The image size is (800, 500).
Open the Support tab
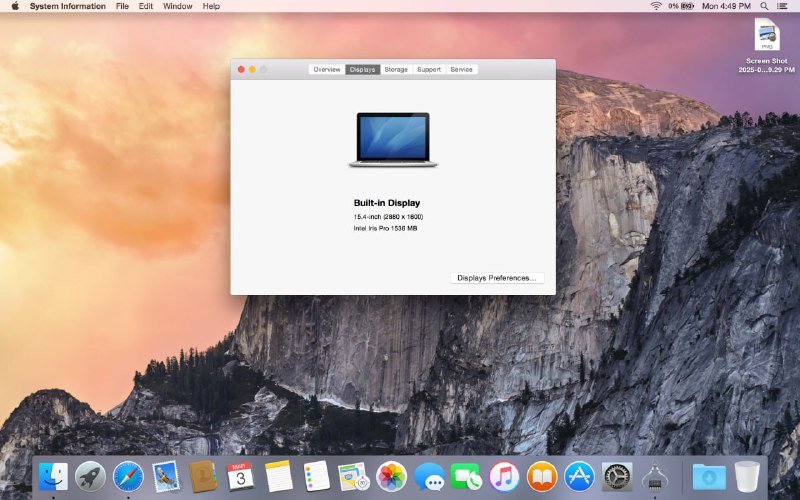click(429, 69)
